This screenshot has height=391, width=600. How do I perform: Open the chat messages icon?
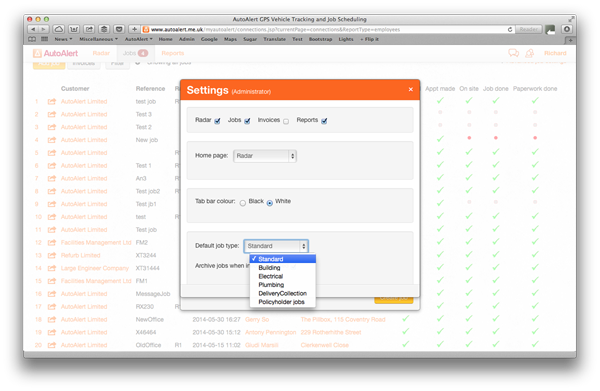click(513, 53)
